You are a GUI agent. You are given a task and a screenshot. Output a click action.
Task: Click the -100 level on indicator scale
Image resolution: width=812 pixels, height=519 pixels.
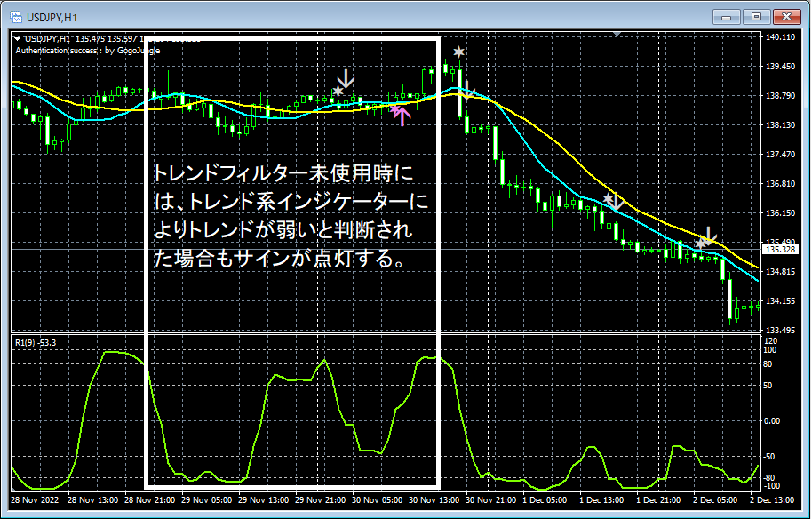tap(772, 486)
